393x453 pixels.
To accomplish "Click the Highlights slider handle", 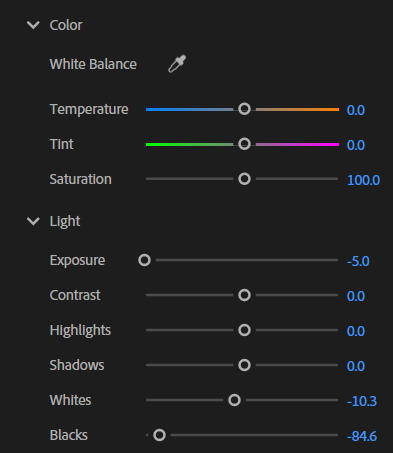I will pyautogui.click(x=244, y=330).
